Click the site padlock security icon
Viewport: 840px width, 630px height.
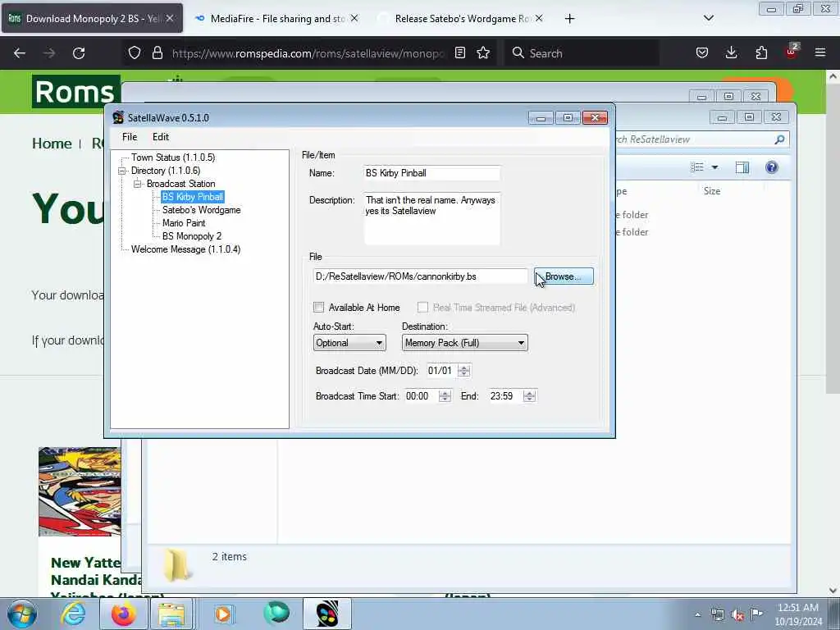coord(157,52)
